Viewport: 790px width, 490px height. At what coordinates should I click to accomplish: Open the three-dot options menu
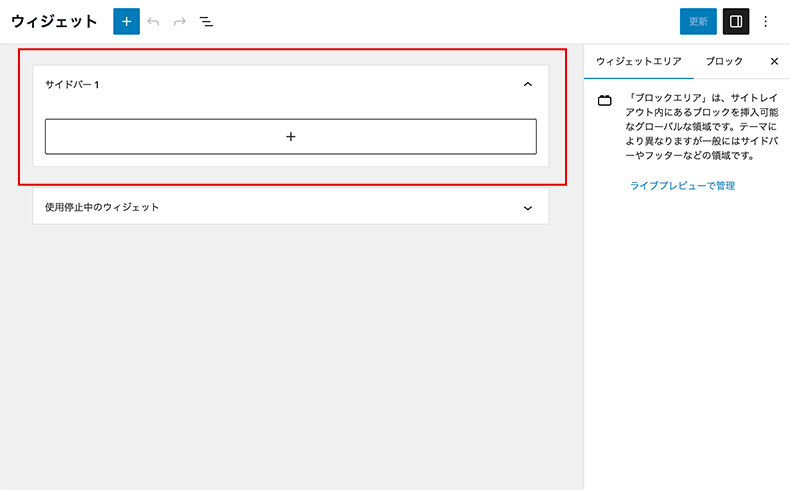[765, 21]
